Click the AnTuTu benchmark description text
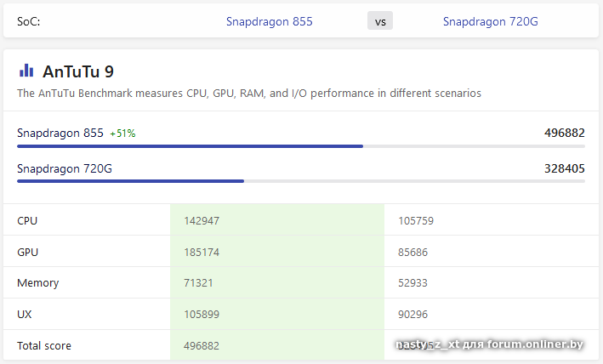This screenshot has height=364, width=603. pos(248,94)
